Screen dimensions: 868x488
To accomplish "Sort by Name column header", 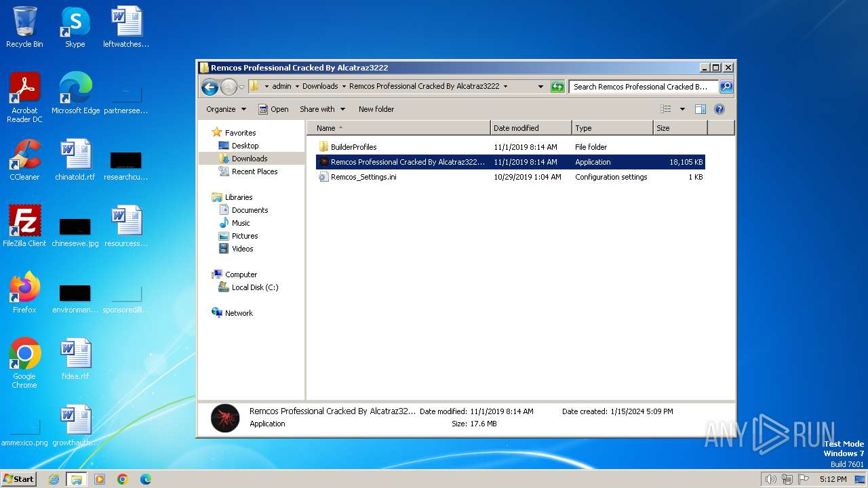I will click(x=399, y=128).
